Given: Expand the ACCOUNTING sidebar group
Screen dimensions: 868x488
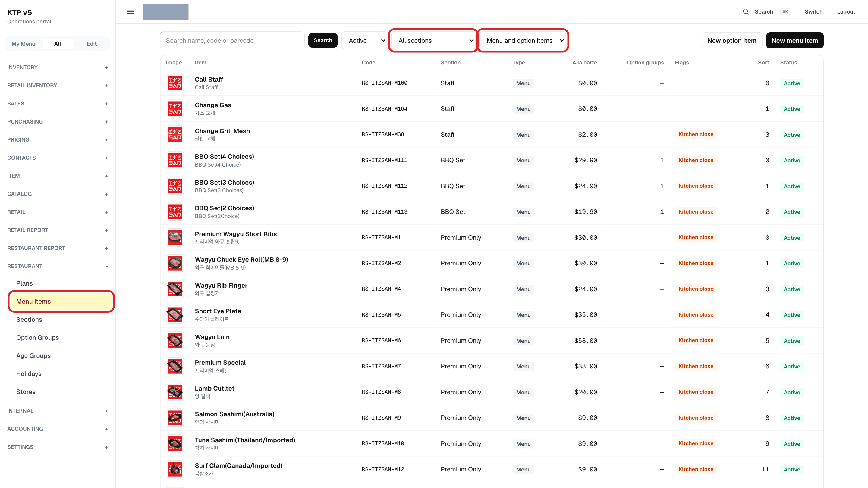Looking at the screenshot, I should [x=58, y=429].
